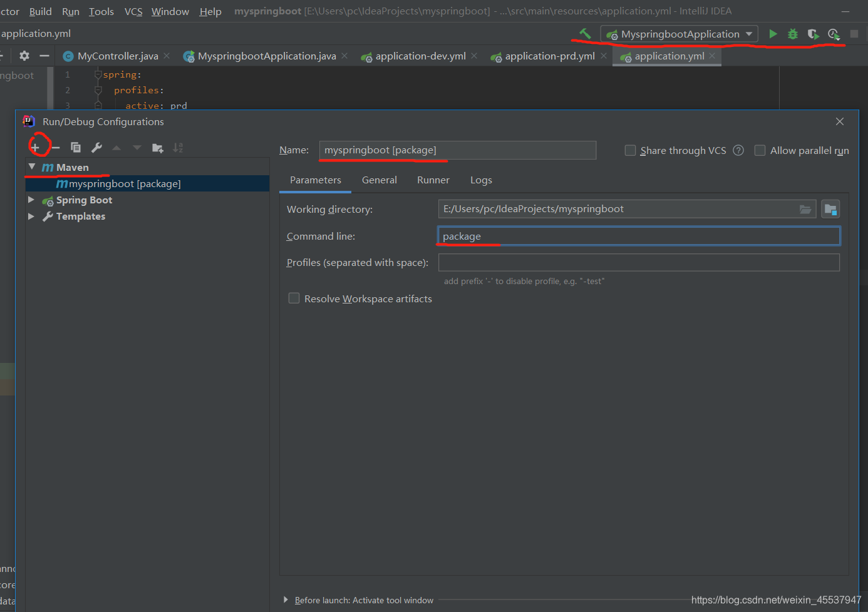Open the Run menu
The image size is (868, 612).
[x=71, y=11]
